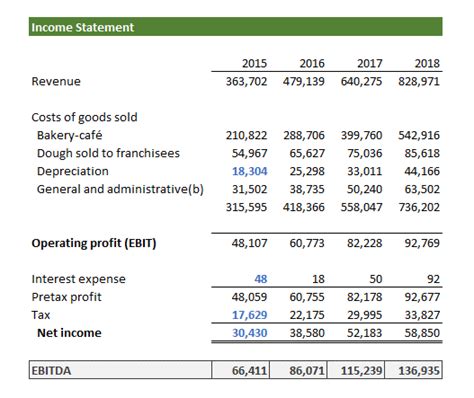The width and height of the screenshot is (474, 398).
Task: Select the 2017 EBITDA cell 115,239
Action: coord(356,370)
